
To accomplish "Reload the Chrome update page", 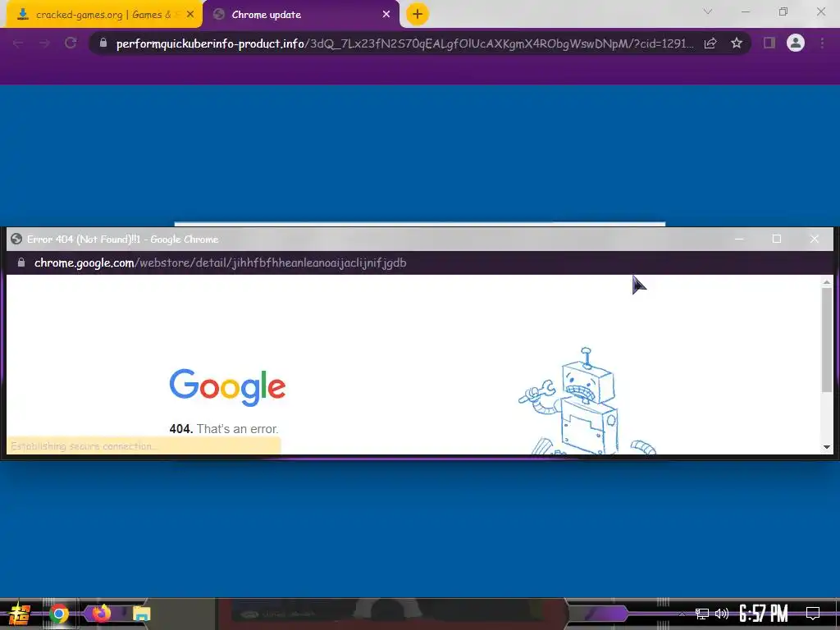I will [x=71, y=43].
